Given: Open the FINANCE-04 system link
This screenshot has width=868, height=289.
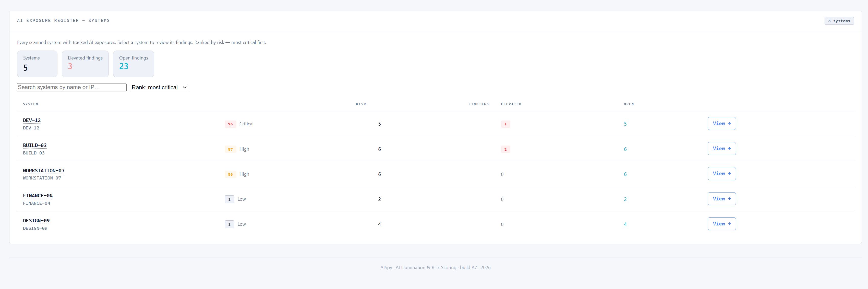Looking at the screenshot, I should tap(38, 196).
